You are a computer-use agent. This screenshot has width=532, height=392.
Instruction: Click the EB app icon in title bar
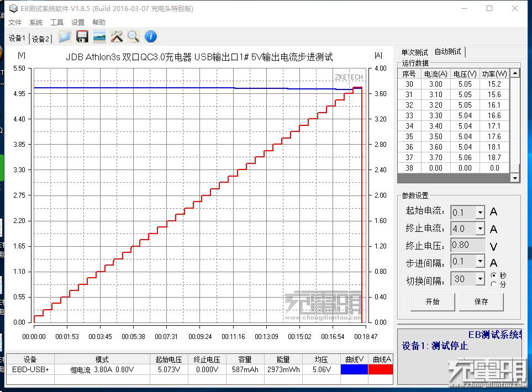pos(13,8)
